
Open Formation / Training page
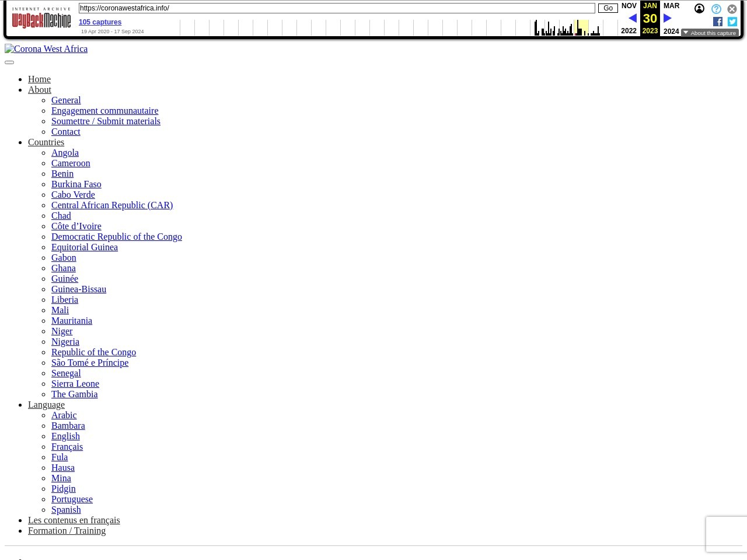coord(67,531)
